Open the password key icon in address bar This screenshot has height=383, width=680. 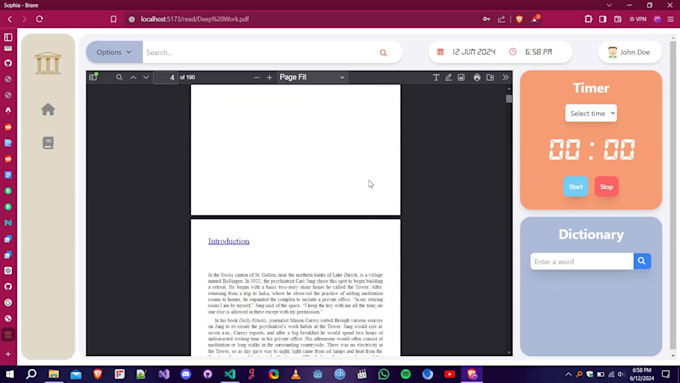486,19
